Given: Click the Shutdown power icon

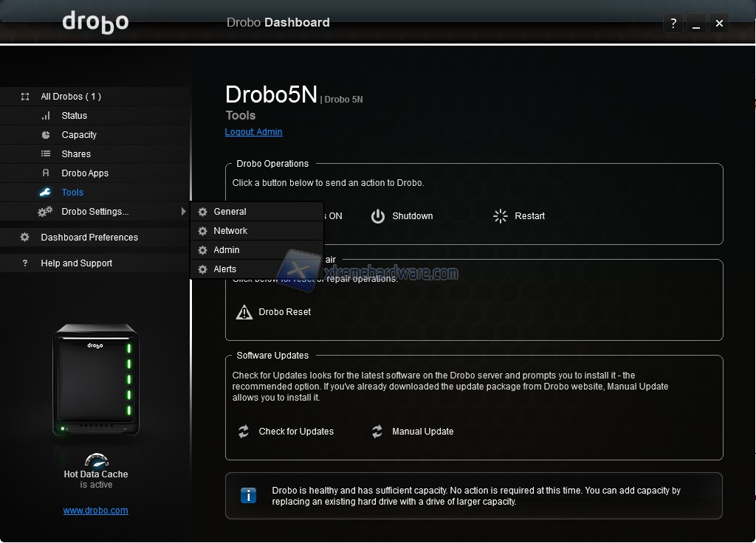Looking at the screenshot, I should pos(378,216).
